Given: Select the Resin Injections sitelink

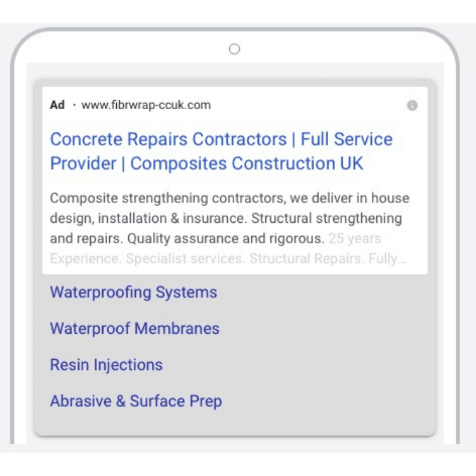Looking at the screenshot, I should 106,365.
